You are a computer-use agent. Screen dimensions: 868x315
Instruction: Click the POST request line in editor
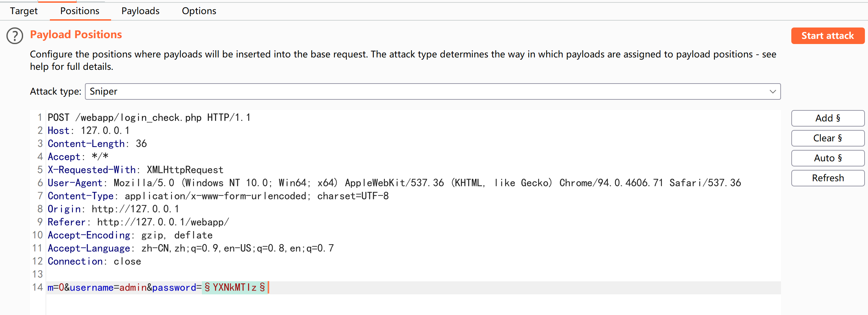click(149, 118)
